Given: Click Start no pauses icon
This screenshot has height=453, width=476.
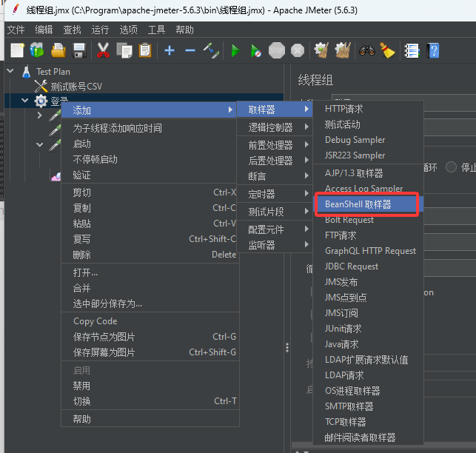Looking at the screenshot, I should click(255, 50).
